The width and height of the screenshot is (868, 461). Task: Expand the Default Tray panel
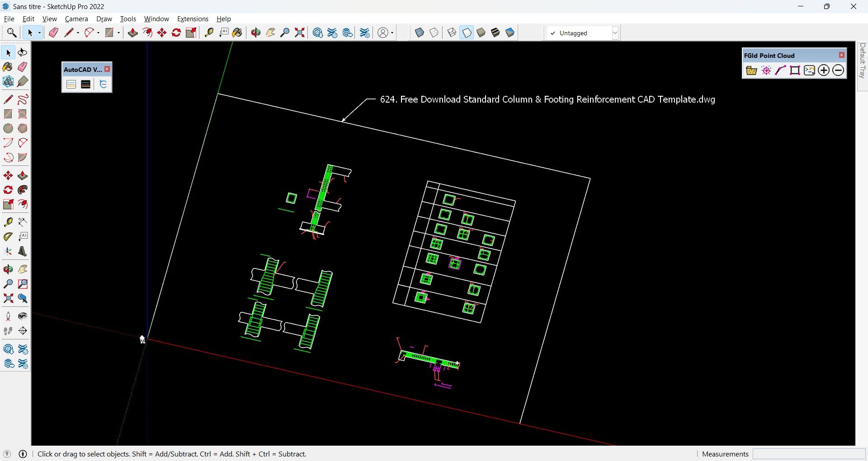[x=863, y=61]
